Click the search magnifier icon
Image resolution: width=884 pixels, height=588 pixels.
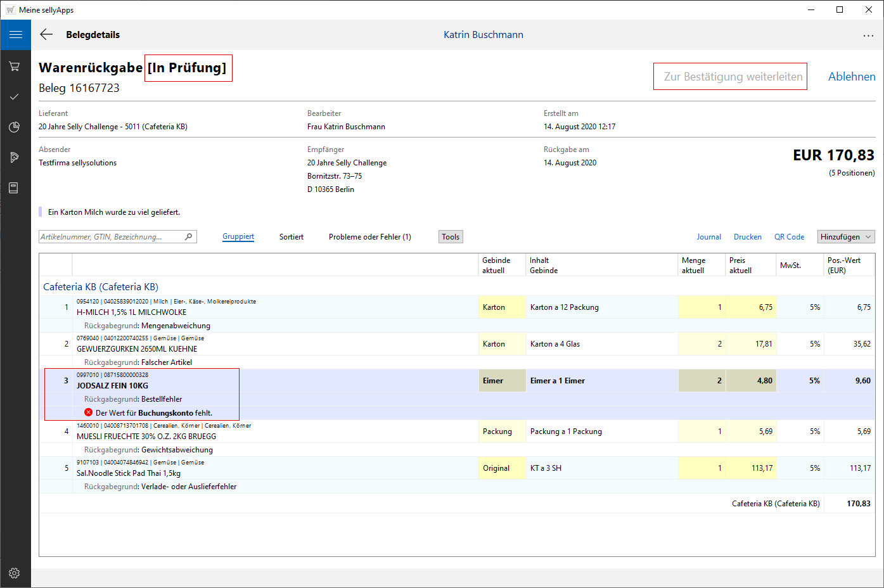pos(188,237)
